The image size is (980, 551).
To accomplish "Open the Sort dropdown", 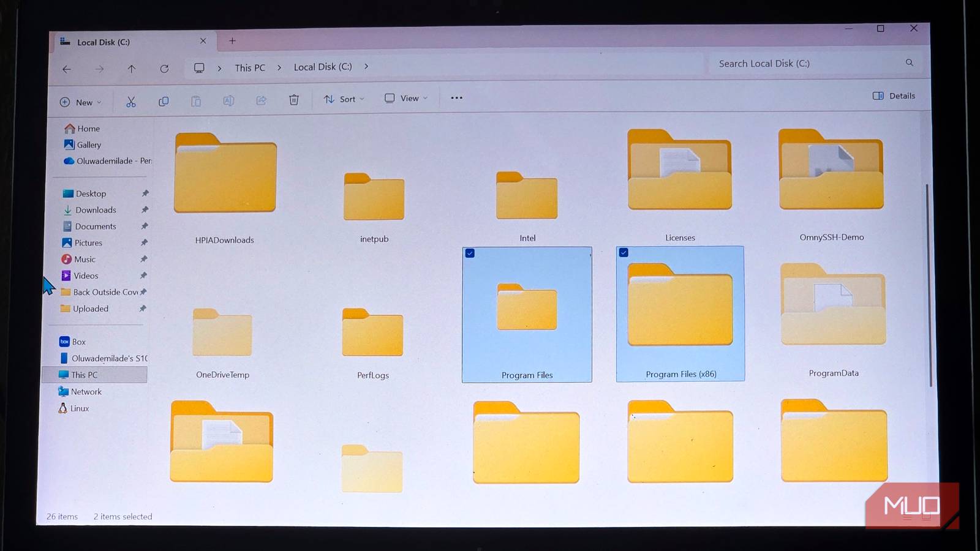I will pos(344,99).
